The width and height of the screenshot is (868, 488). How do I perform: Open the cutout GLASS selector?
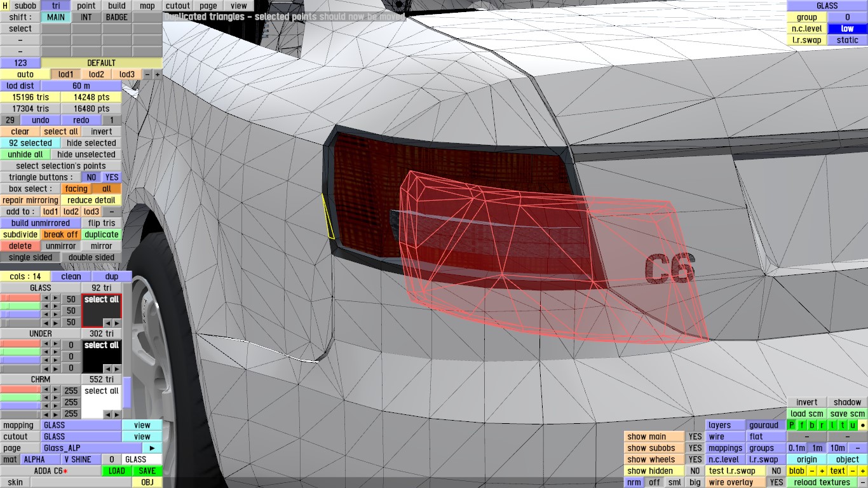(81, 437)
